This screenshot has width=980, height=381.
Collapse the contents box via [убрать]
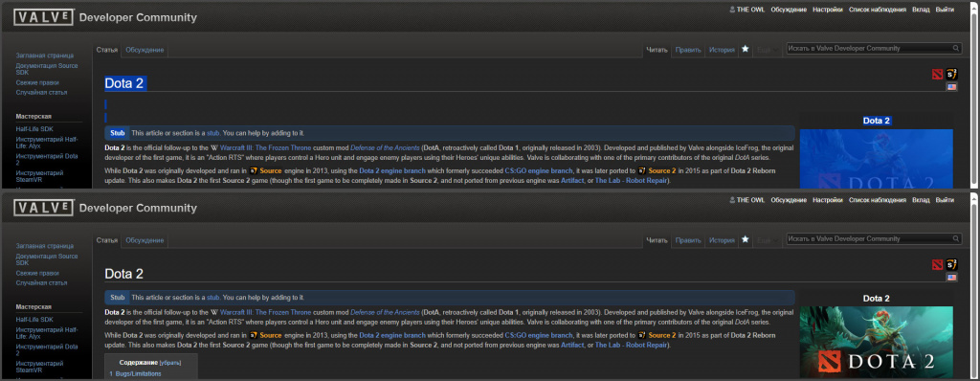170,363
